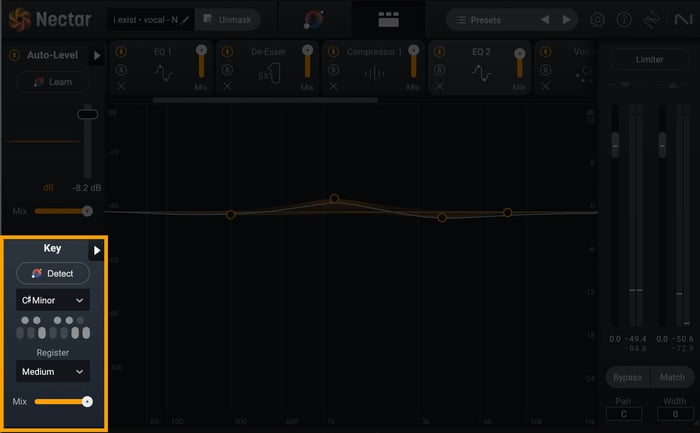Open the Register Medium dropdown

53,371
